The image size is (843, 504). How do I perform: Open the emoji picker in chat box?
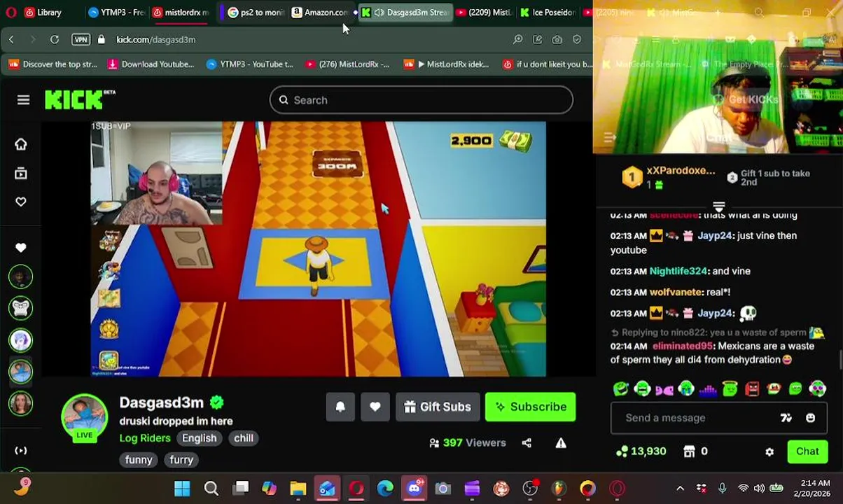click(x=810, y=418)
